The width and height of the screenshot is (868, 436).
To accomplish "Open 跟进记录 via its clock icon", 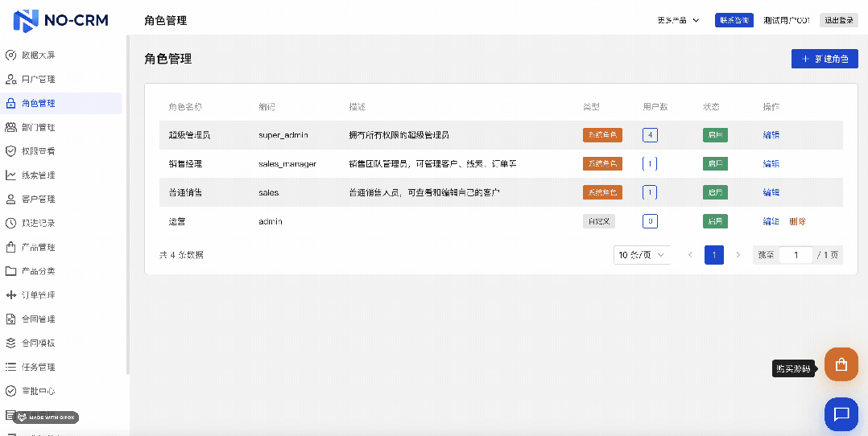I will (10, 224).
